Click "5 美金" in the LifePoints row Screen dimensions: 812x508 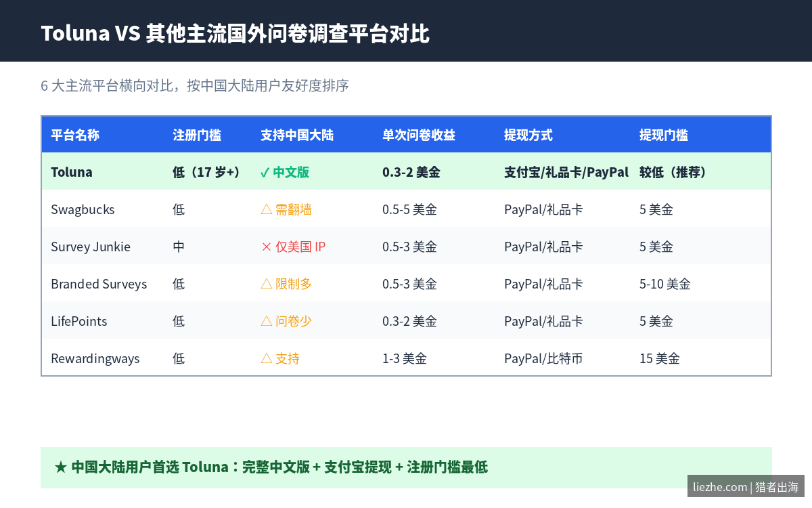coord(656,321)
